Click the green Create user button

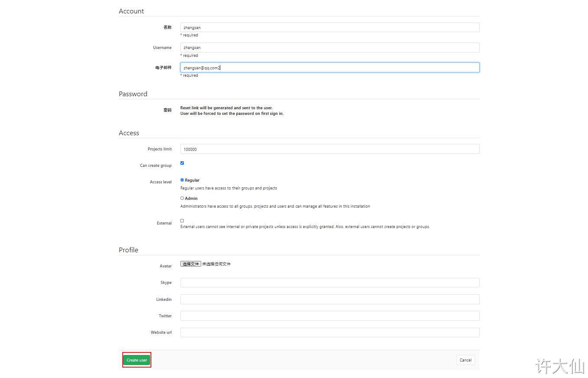pos(137,360)
